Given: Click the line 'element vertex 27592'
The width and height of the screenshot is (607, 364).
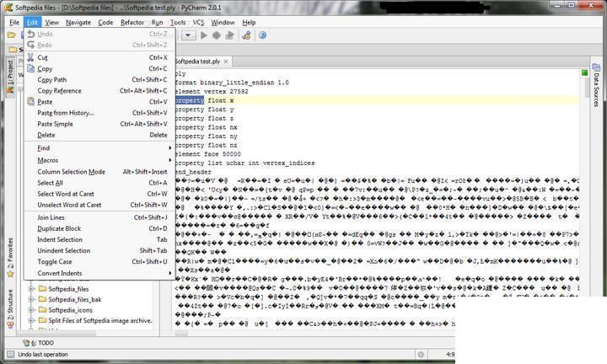Looking at the screenshot, I should tap(212, 91).
